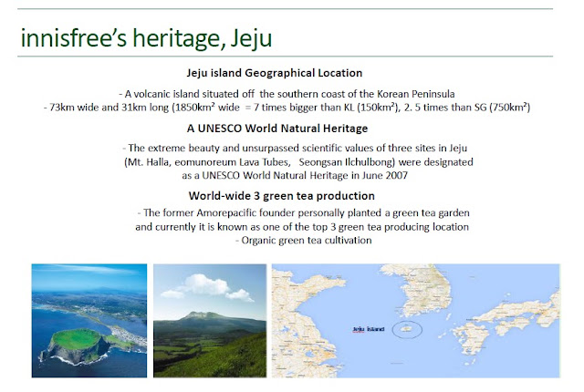Select the East Asia map image
This screenshot has width=584, height=392.
(416, 321)
